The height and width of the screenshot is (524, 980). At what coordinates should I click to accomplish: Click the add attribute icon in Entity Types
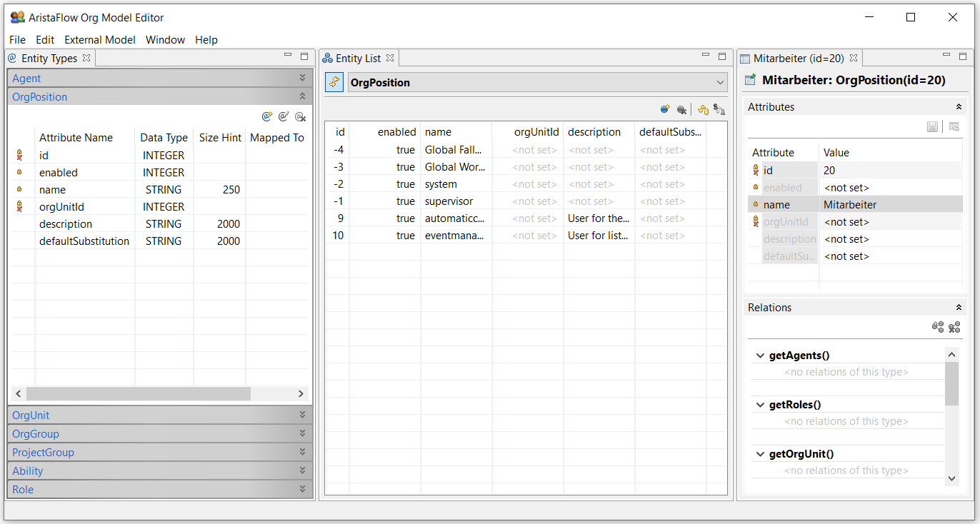point(267,116)
